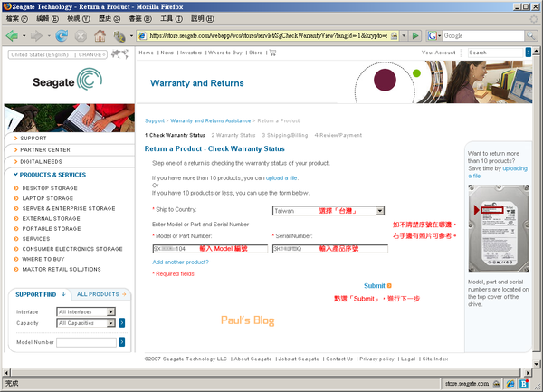Click the Model or Part Number input field
This screenshot has height=392, width=543.
(x=210, y=249)
